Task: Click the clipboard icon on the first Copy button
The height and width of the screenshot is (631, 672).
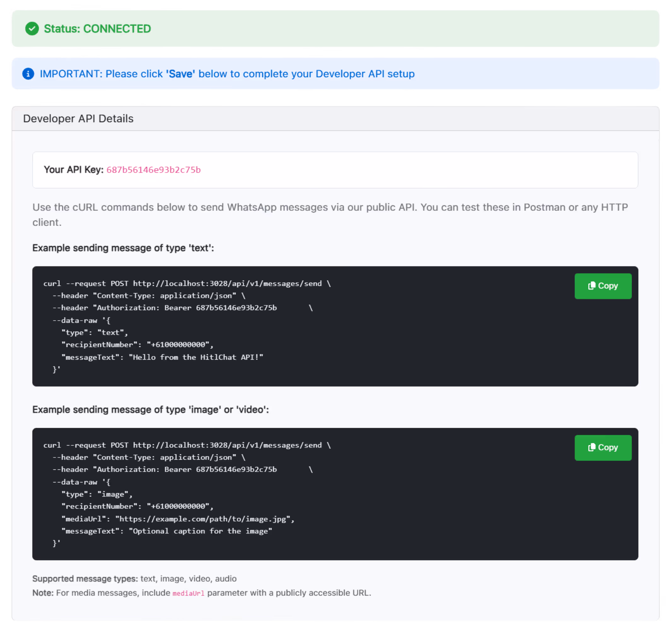Action: point(592,286)
